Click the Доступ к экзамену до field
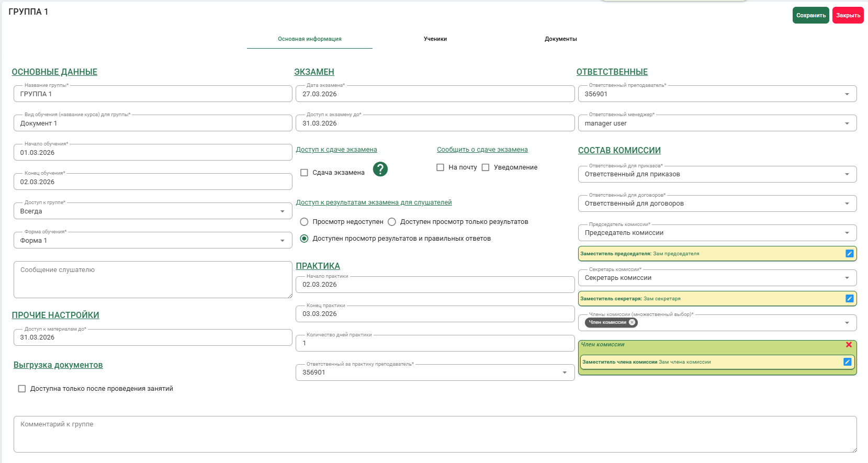Screen dimensions: 868x463 435,123
